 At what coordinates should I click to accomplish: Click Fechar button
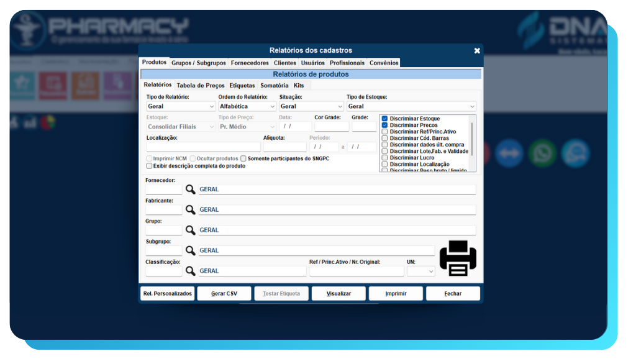(453, 293)
